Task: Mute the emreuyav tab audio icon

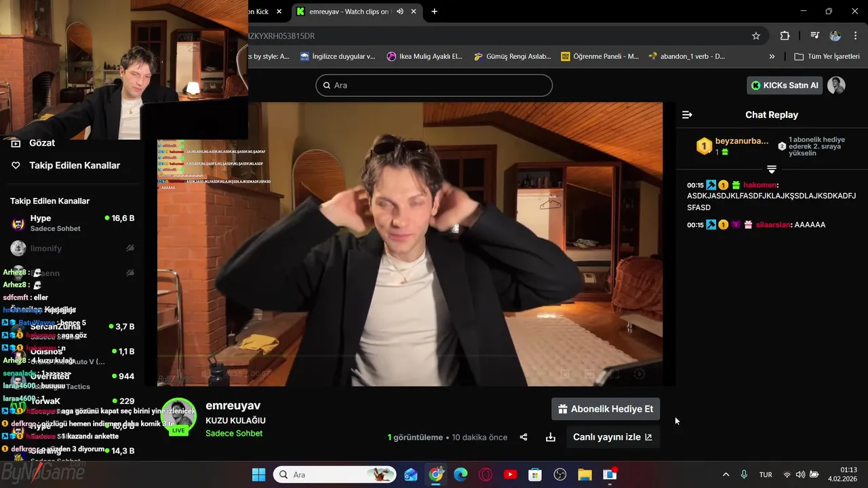Action: 400,12
